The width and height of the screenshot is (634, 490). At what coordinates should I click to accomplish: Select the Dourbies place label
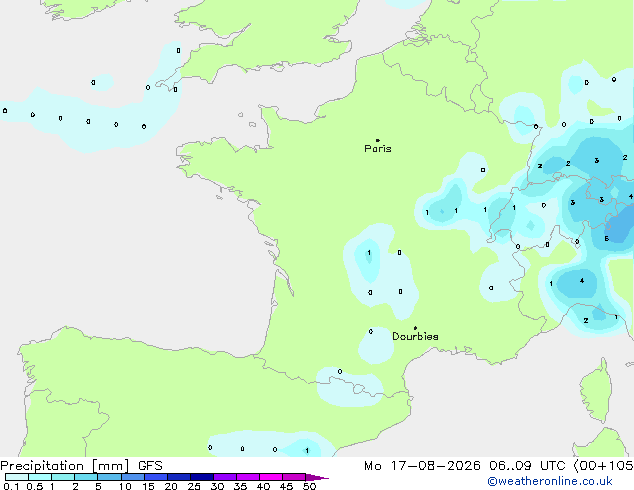415,336
